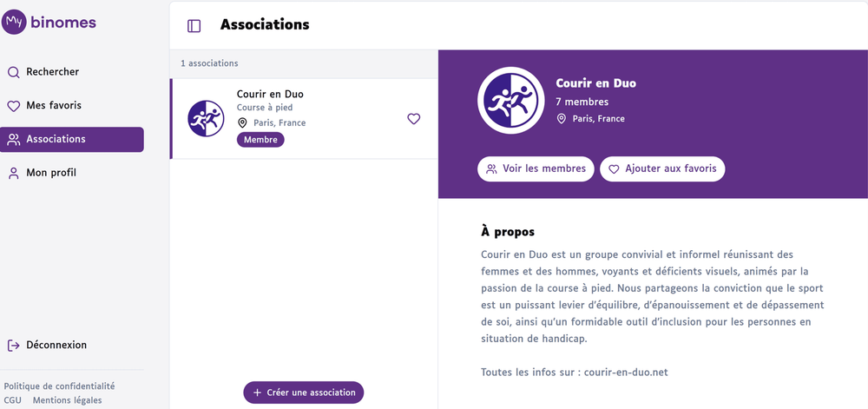
Task: Click the Membre badge
Action: point(260,140)
